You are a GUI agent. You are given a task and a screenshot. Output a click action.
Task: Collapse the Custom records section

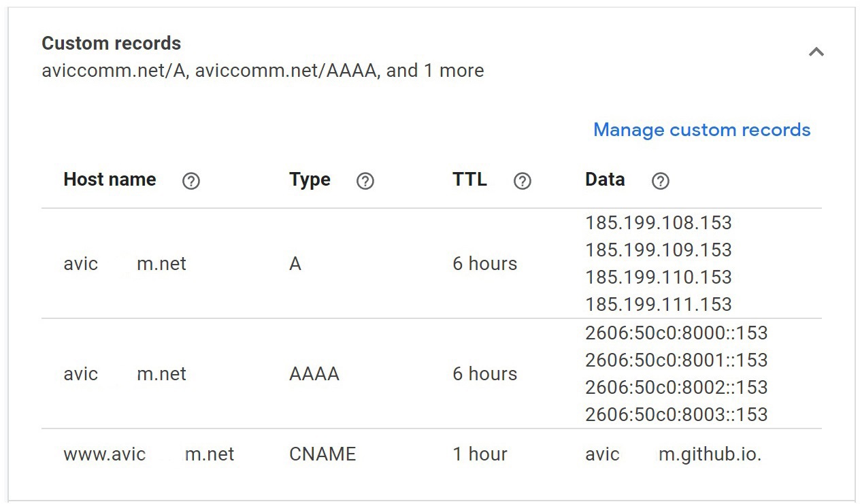click(x=816, y=52)
